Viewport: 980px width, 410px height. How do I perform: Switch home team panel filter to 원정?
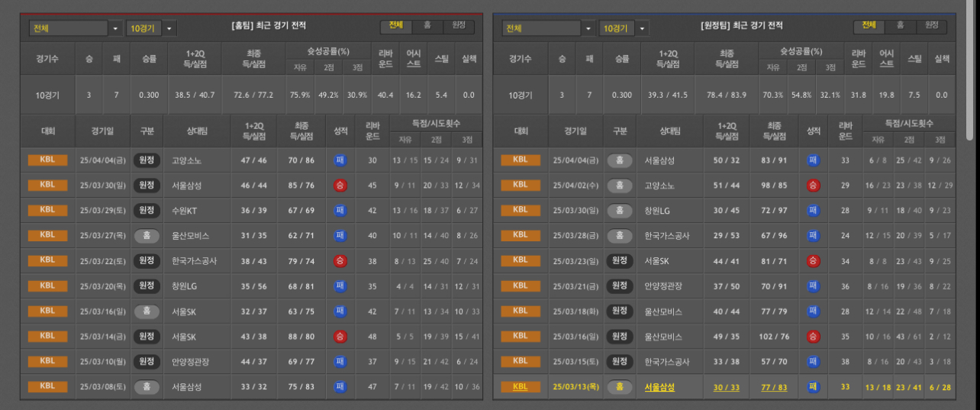click(459, 26)
